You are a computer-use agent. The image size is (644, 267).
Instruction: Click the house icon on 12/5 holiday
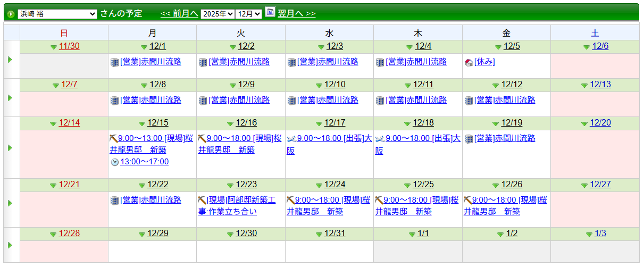click(469, 62)
